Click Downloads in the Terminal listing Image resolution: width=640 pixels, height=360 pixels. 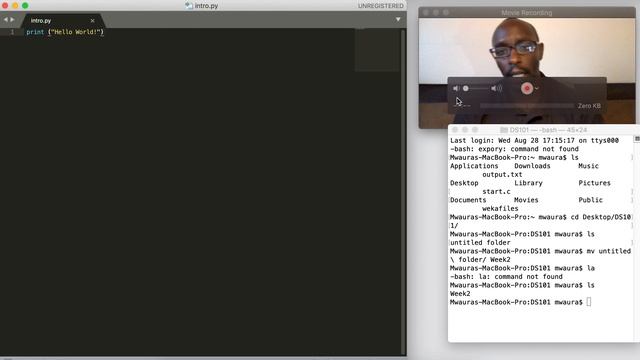pos(532,166)
